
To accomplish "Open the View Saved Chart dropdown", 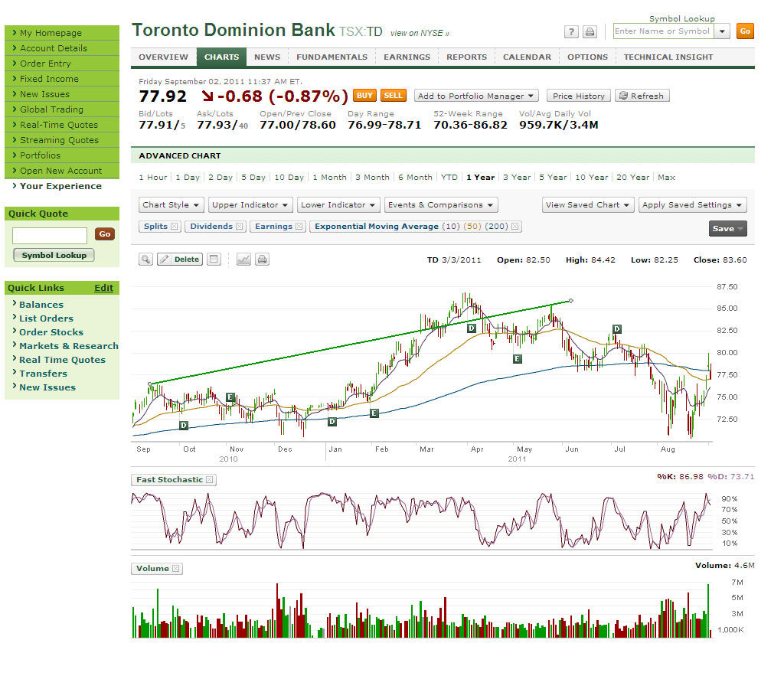I will pos(588,205).
